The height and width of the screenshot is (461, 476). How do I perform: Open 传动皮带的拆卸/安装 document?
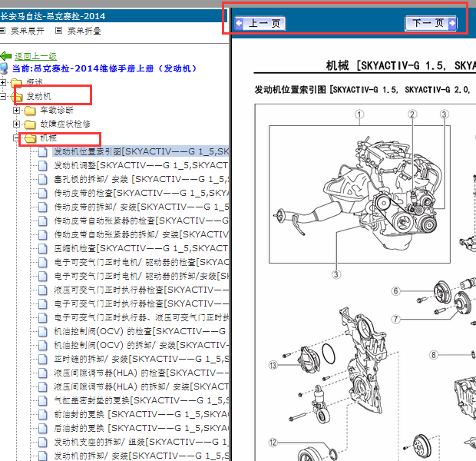tap(141, 207)
